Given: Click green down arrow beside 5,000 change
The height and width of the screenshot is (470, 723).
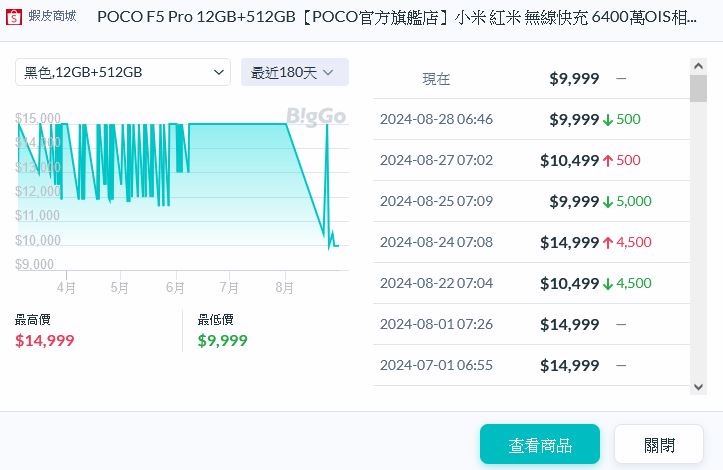Looking at the screenshot, I should click(x=608, y=202).
